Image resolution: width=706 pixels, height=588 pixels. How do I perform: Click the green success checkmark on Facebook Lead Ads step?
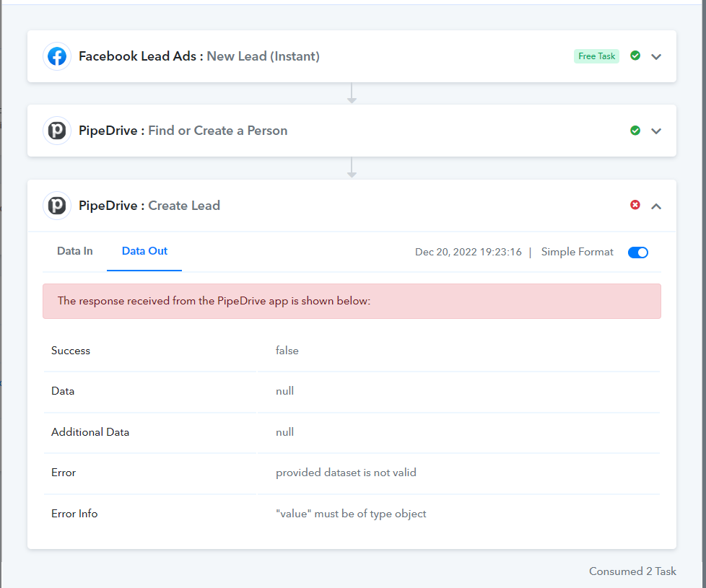click(x=635, y=56)
